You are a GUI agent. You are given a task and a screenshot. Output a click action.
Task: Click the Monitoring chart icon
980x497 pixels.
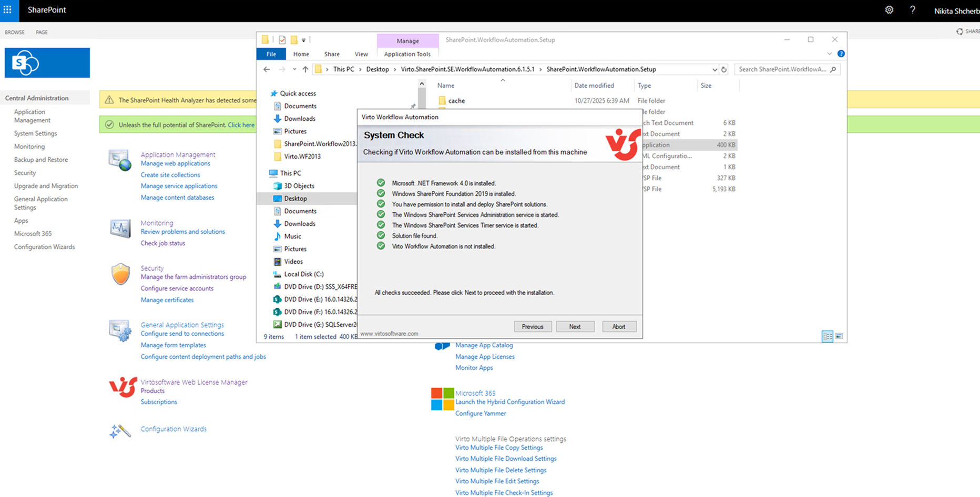(120, 228)
